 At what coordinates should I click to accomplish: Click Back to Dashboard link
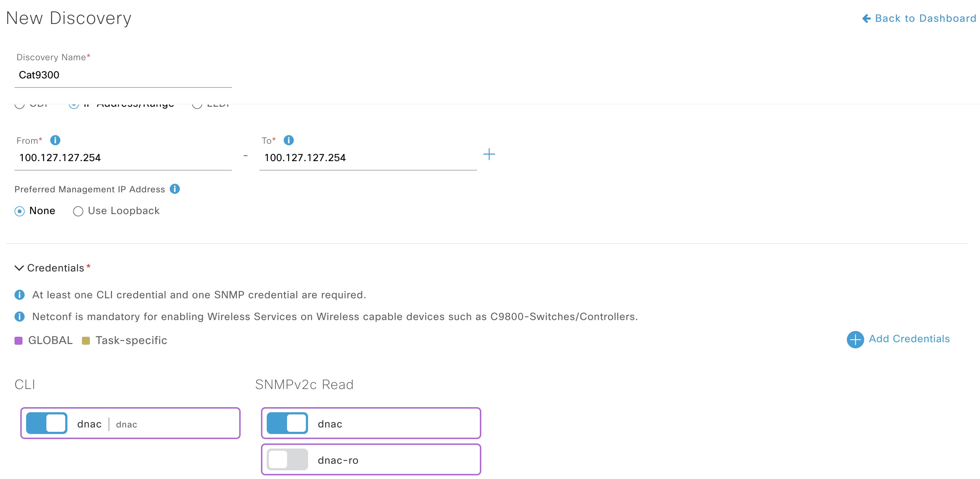point(913,17)
